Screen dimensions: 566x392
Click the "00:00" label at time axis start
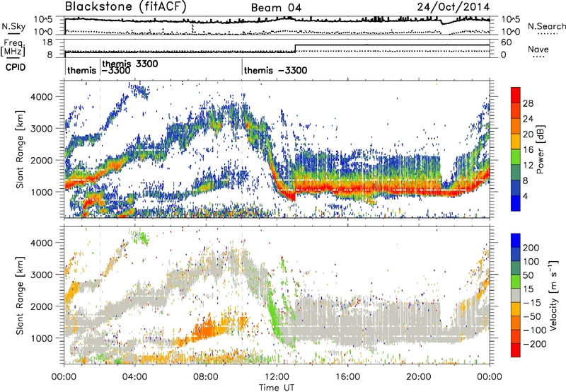click(64, 377)
